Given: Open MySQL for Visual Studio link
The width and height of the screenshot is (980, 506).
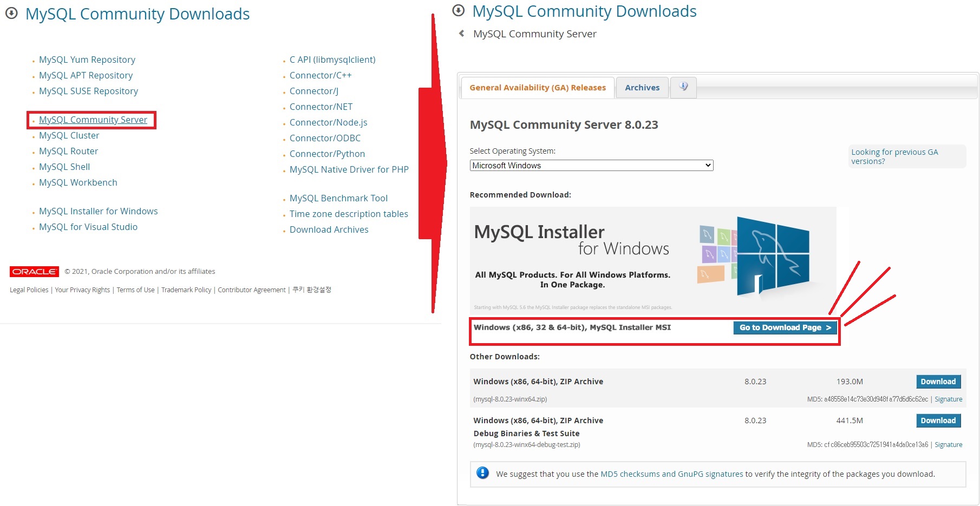Looking at the screenshot, I should tap(88, 227).
